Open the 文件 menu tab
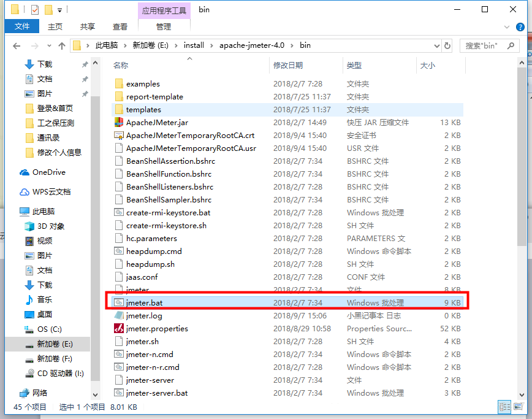This screenshot has height=419, width=532. pos(22,26)
